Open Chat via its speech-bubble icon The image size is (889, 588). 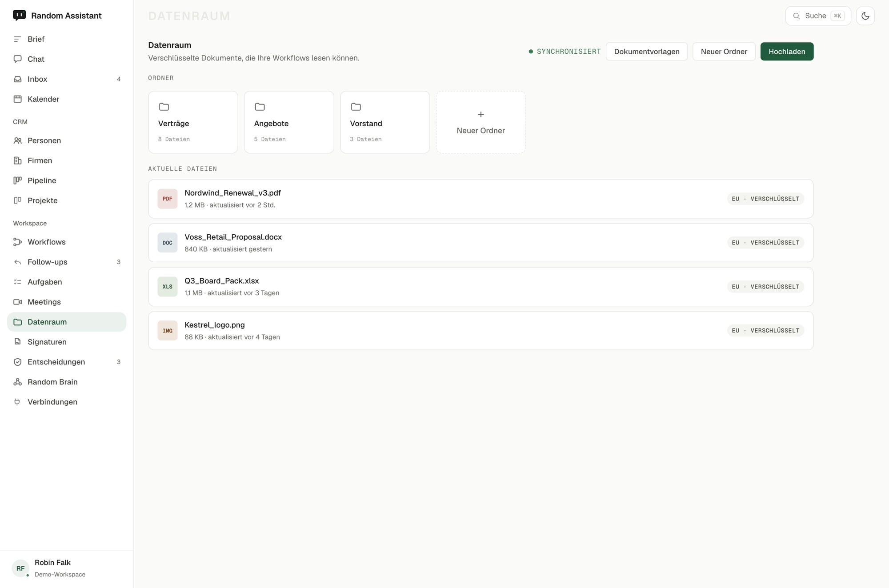[x=17, y=59]
